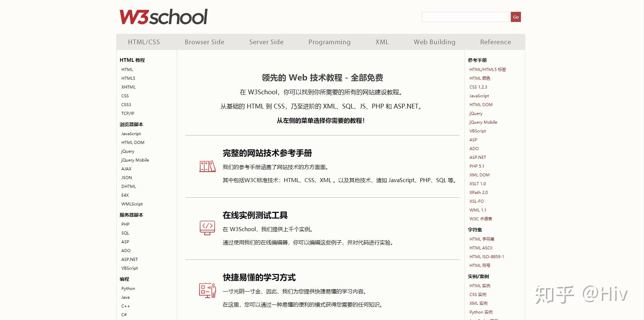This screenshot has width=644, height=320.
Task: Open CSS3 tutorial link
Action: [126, 104]
